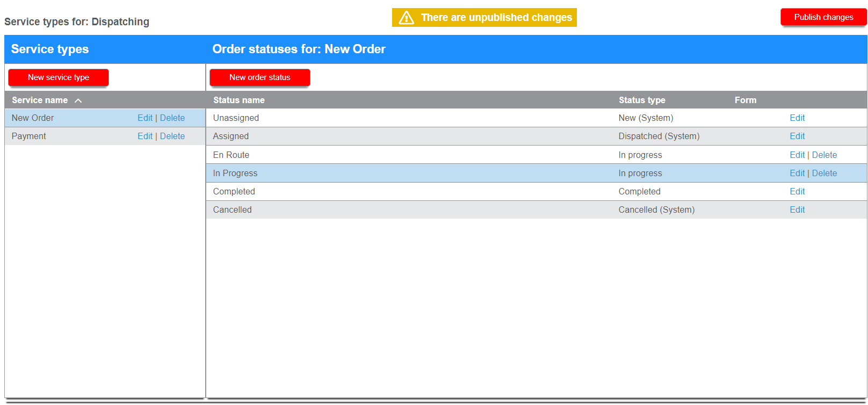Toggle Service name sort arrow
The width and height of the screenshot is (868, 405).
[x=78, y=100]
